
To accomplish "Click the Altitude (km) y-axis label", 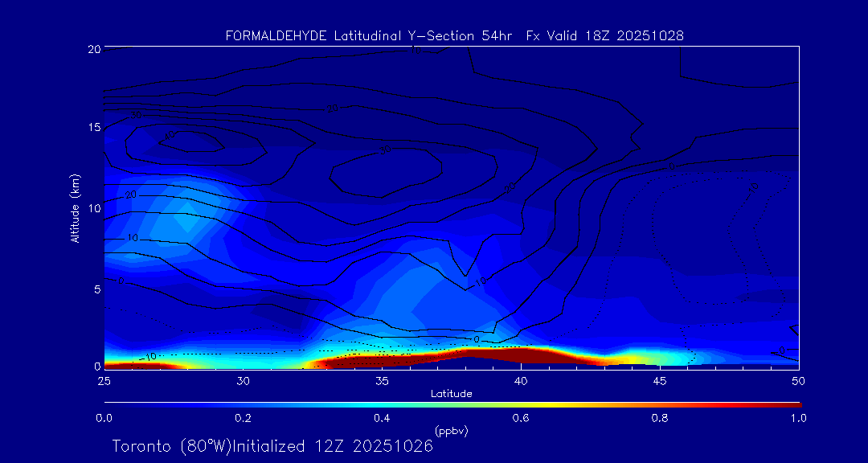I will click(x=75, y=207).
